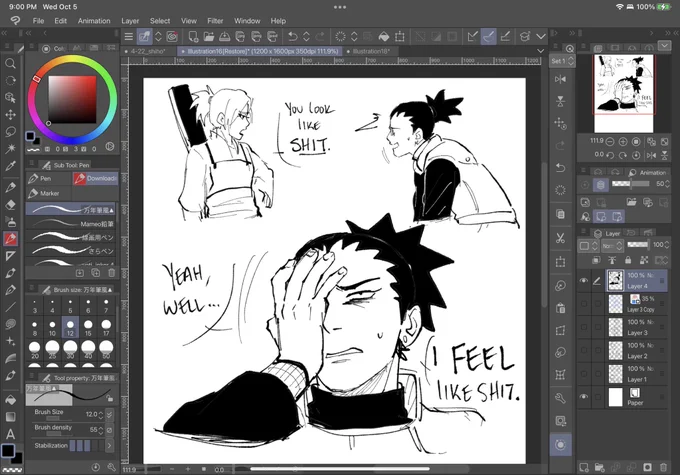The height and width of the screenshot is (475, 680).
Task: Click the main color swatch at the toolbar bottom
Action: point(7,451)
